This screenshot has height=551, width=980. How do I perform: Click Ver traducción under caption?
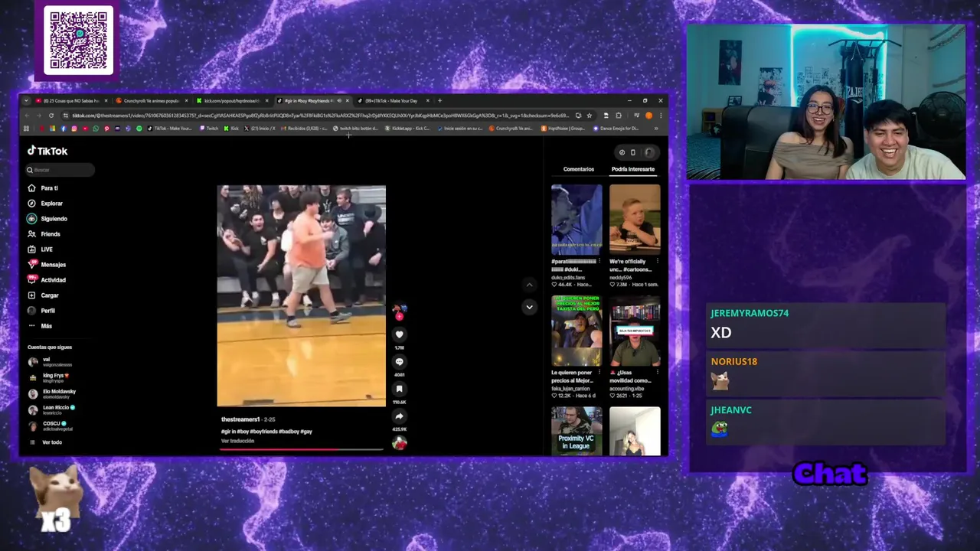237,441
